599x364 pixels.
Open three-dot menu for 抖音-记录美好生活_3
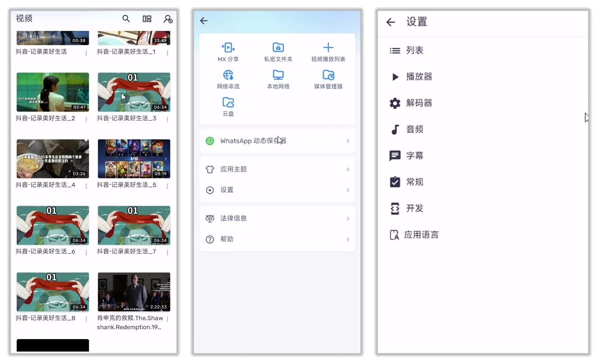pyautogui.click(x=168, y=119)
